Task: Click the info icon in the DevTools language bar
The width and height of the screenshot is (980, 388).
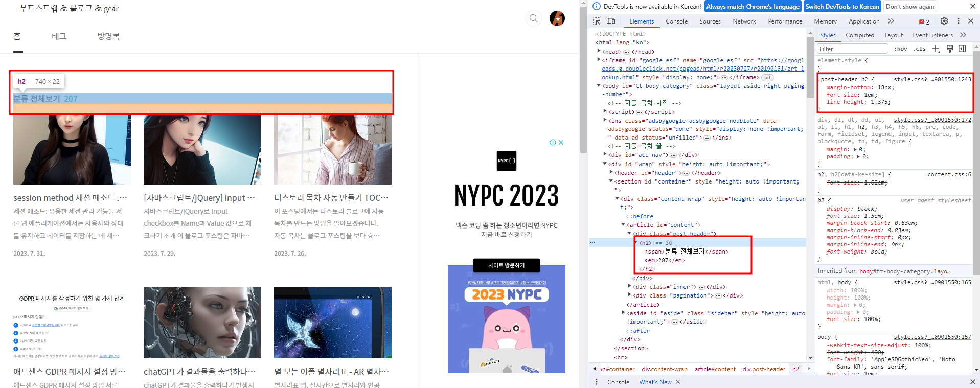Action: click(596, 6)
